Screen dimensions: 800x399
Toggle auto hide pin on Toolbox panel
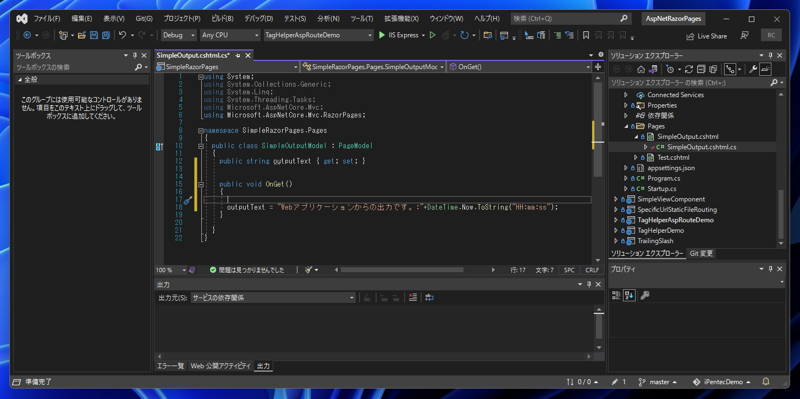click(x=135, y=55)
